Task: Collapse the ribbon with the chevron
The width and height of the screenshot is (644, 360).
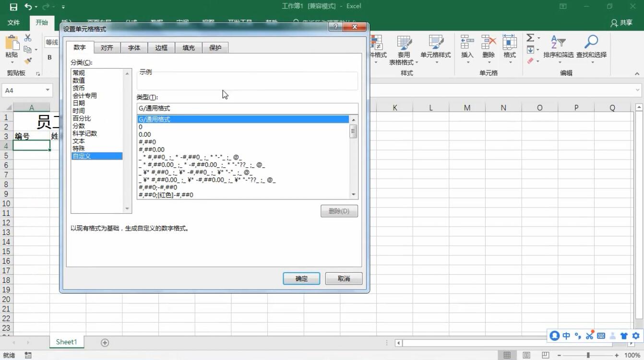Action: (637, 74)
